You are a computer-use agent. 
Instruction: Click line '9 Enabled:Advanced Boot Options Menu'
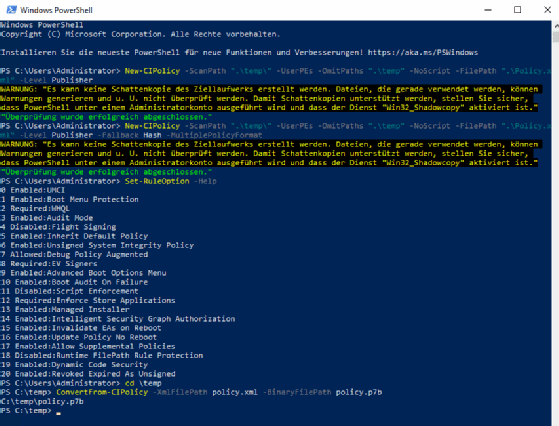83,273
